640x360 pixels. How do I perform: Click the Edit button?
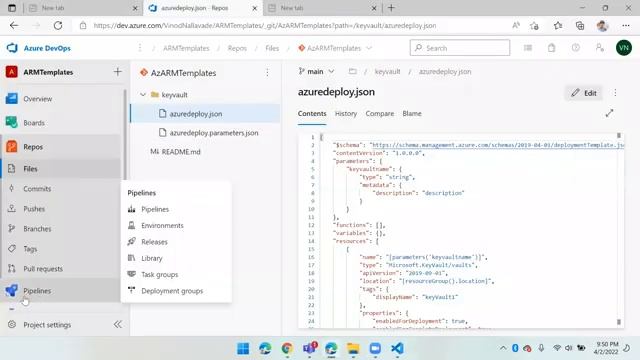pyautogui.click(x=584, y=93)
